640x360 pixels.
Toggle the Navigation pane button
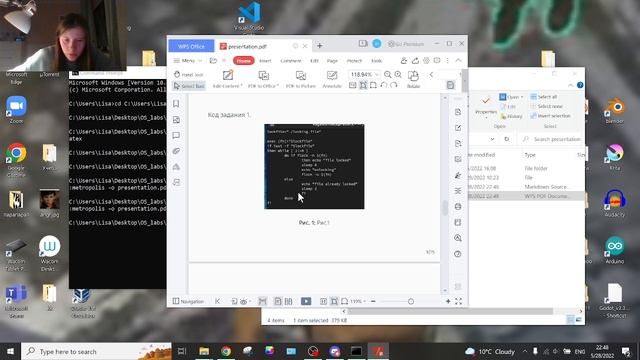pos(188,301)
